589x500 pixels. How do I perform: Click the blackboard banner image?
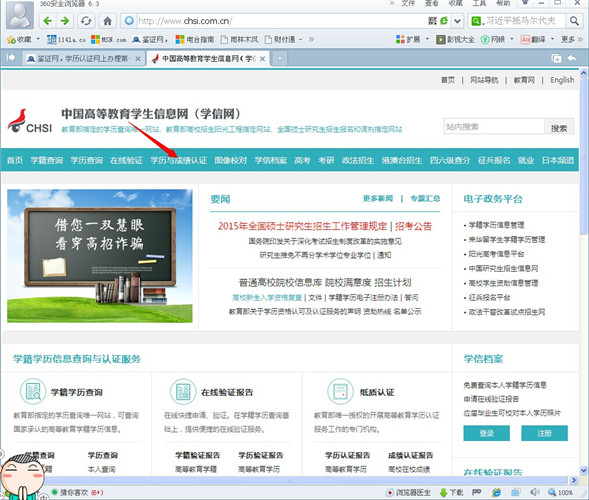point(100,256)
